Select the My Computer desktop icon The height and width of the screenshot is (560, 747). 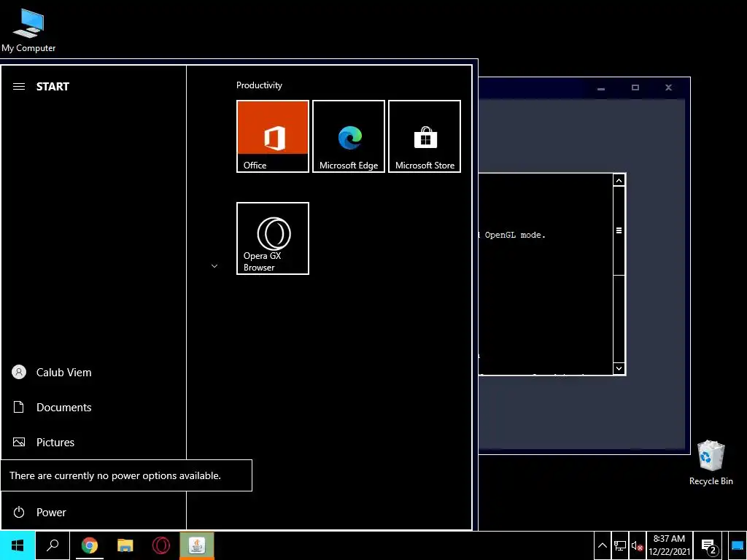pyautogui.click(x=28, y=30)
